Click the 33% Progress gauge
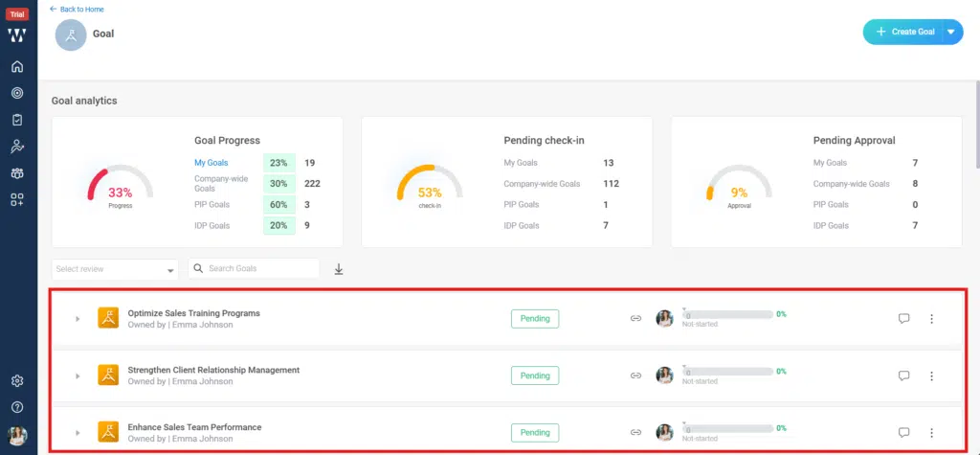The image size is (980, 455). 120,186
